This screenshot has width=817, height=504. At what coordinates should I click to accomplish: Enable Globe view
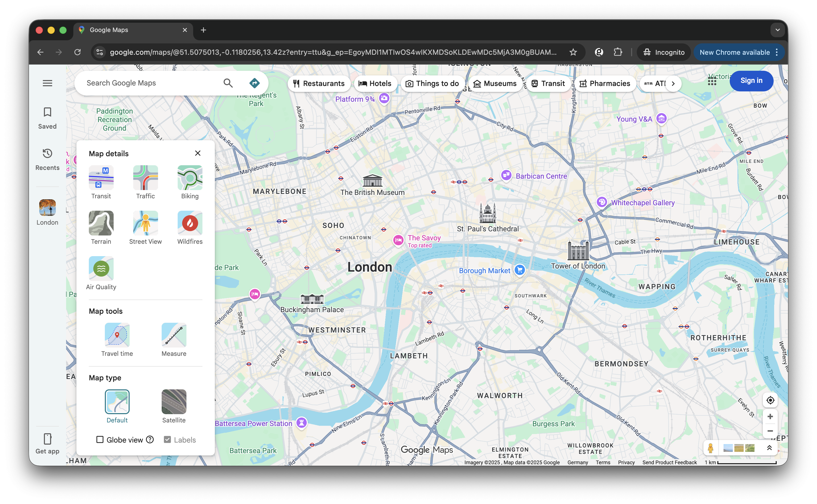(x=100, y=440)
